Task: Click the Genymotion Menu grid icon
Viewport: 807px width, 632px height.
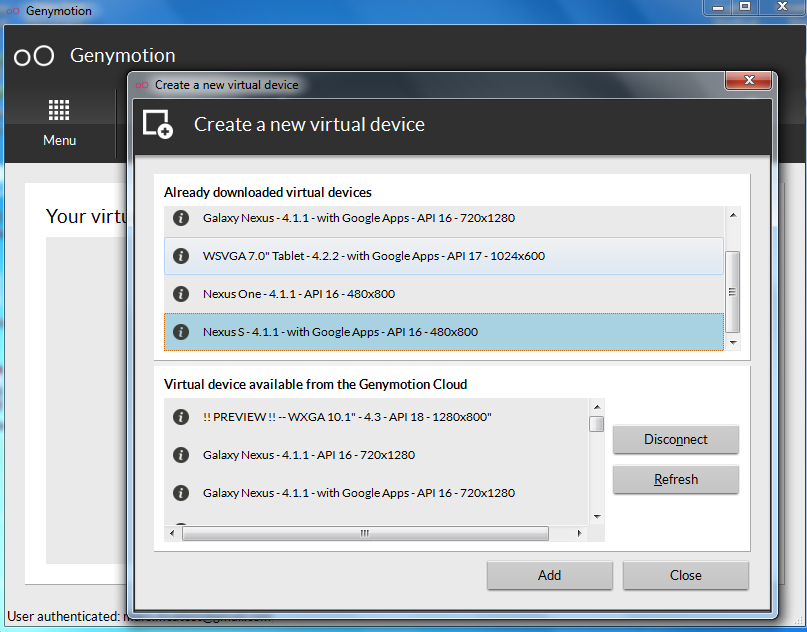Action: (59, 110)
